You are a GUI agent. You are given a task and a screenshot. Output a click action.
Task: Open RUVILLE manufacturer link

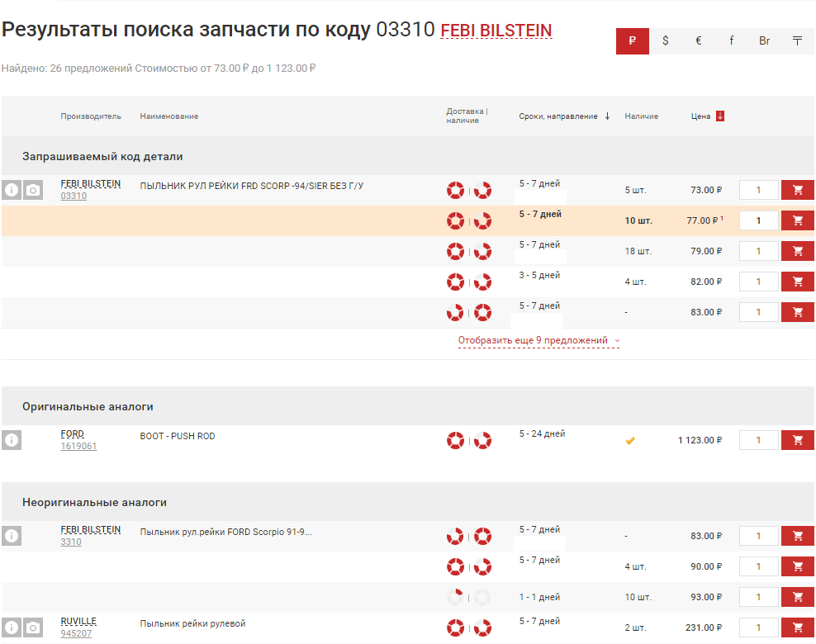[78, 621]
